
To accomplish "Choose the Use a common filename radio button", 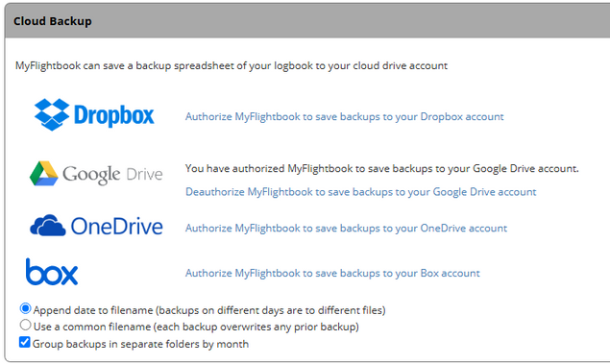I will (x=25, y=325).
